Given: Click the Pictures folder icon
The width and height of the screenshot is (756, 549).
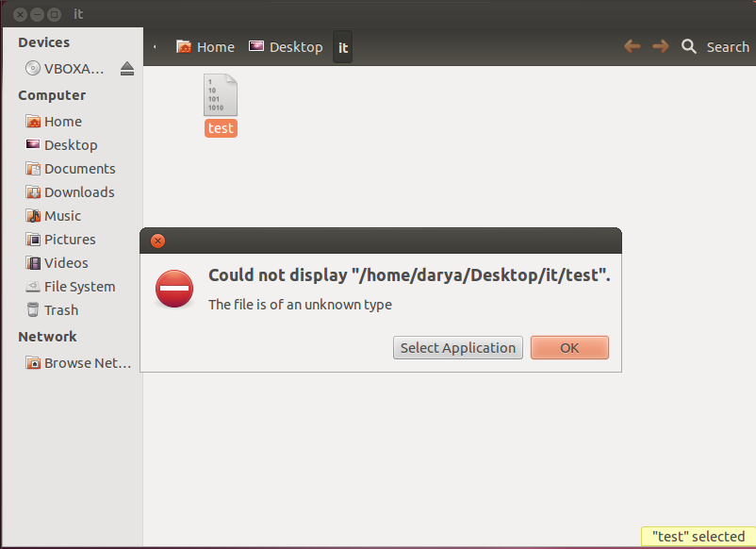Looking at the screenshot, I should point(33,240).
